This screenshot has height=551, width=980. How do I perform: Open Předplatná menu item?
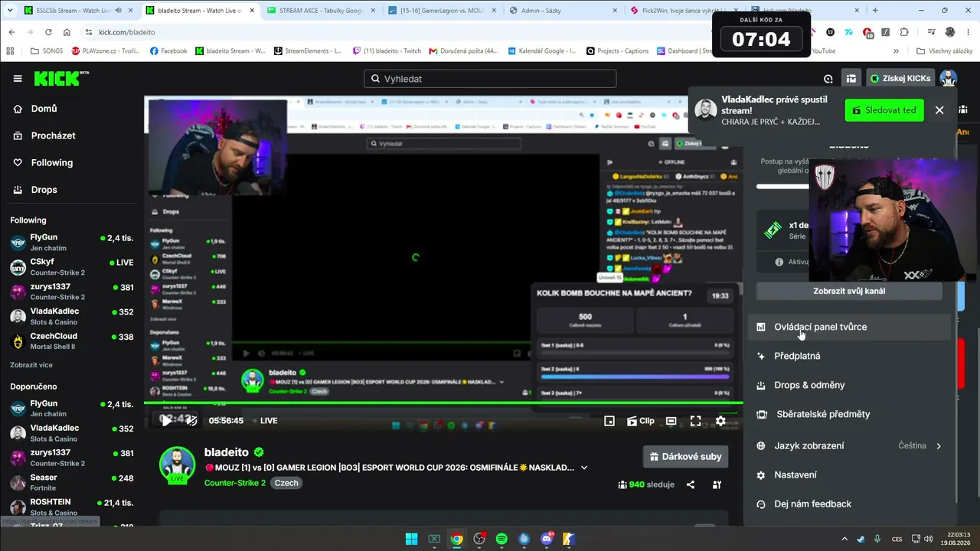pyautogui.click(x=849, y=356)
